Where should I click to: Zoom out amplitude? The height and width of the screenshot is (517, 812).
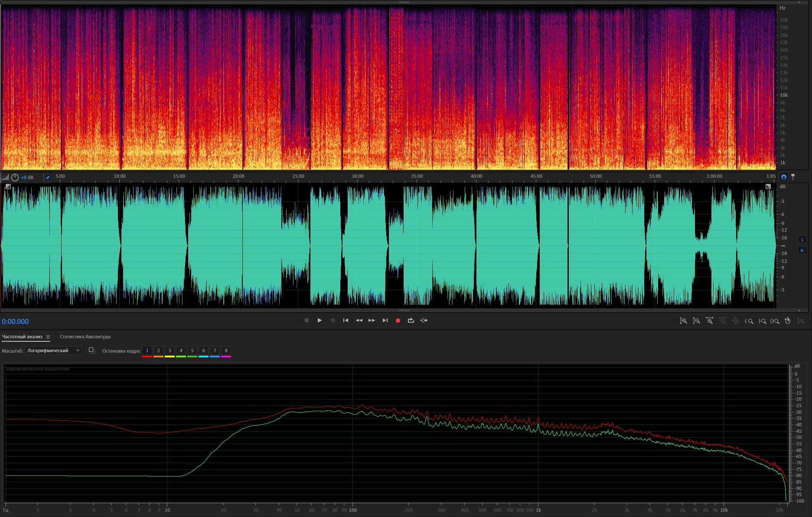[696, 321]
